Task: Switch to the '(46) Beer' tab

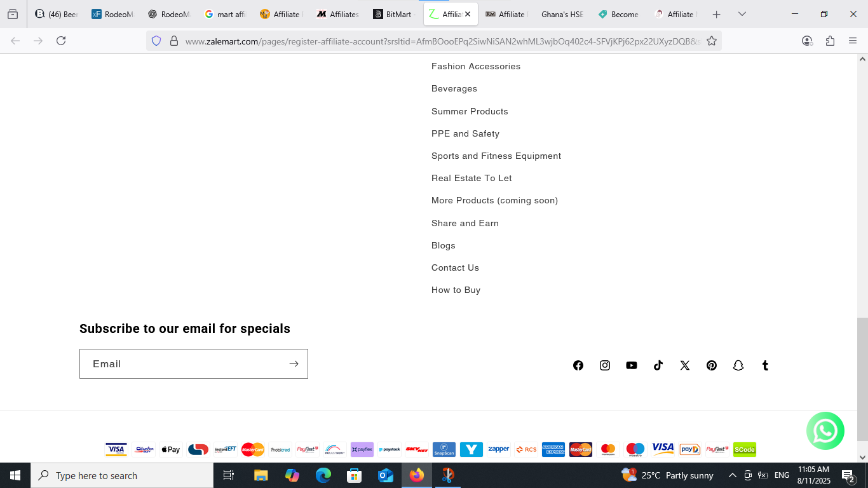Action: tap(56, 14)
